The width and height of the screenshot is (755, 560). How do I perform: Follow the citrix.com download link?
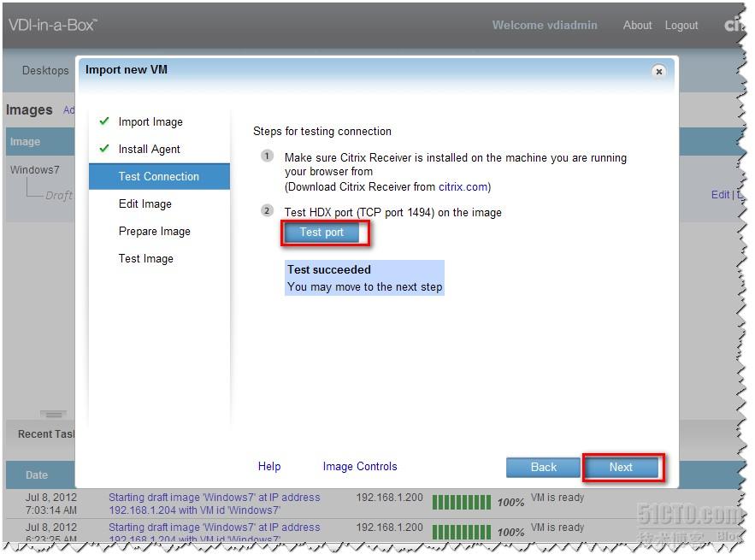pos(463,187)
